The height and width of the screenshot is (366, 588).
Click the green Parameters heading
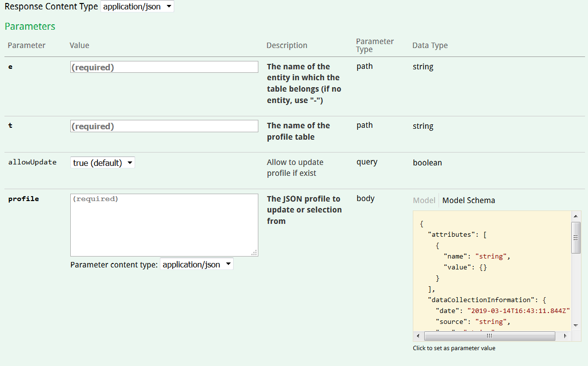pyautogui.click(x=30, y=26)
